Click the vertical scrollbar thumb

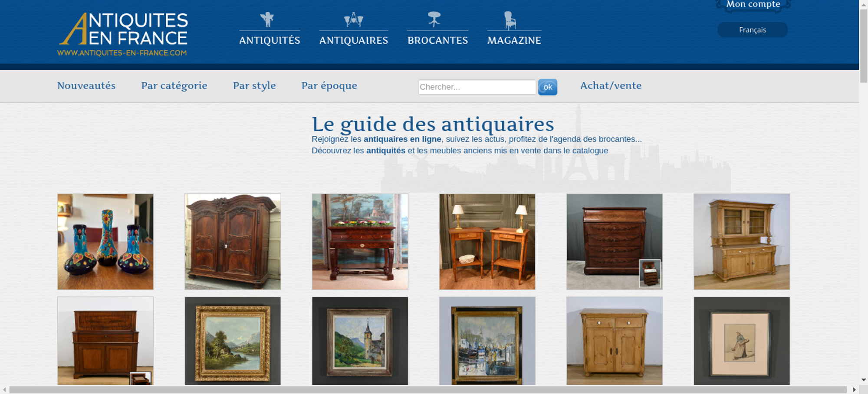pos(864,46)
